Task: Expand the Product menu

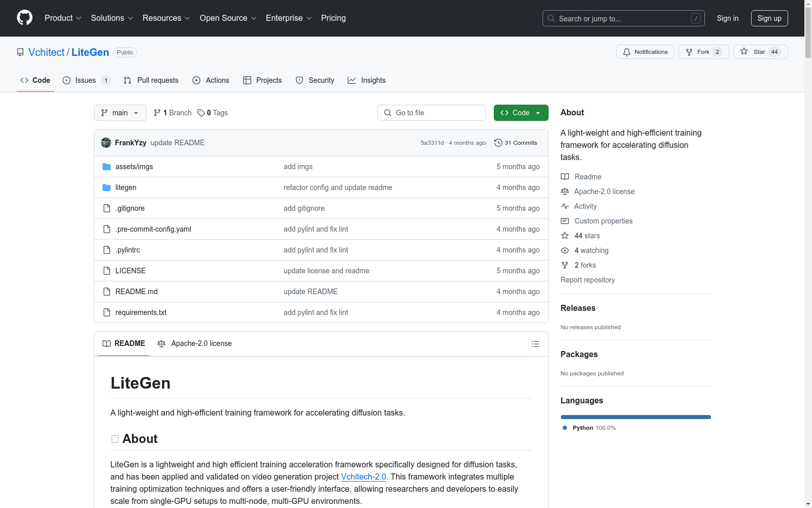Action: (63, 18)
